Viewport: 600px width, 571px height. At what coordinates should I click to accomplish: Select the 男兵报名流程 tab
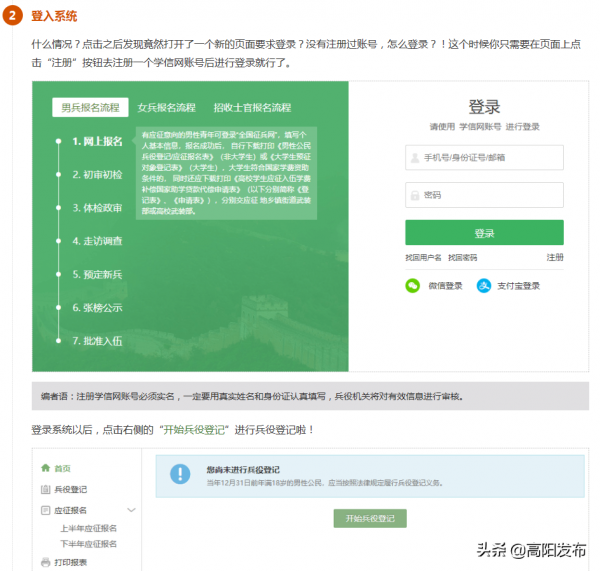click(90, 108)
